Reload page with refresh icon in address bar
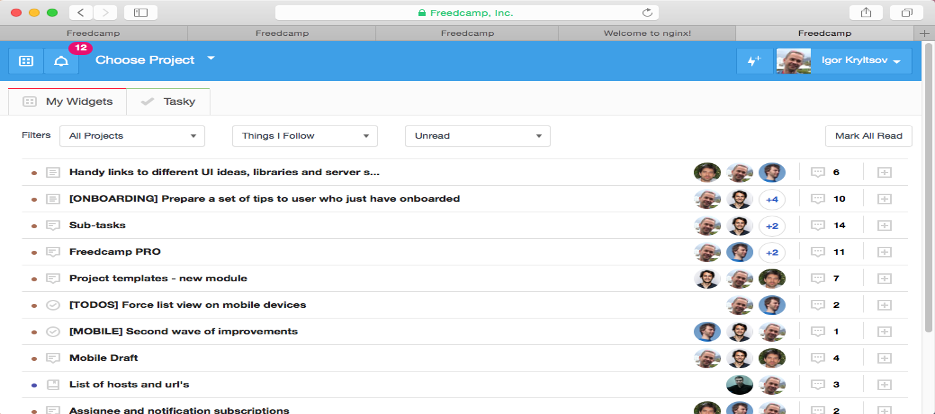The image size is (935, 414). coord(647,13)
